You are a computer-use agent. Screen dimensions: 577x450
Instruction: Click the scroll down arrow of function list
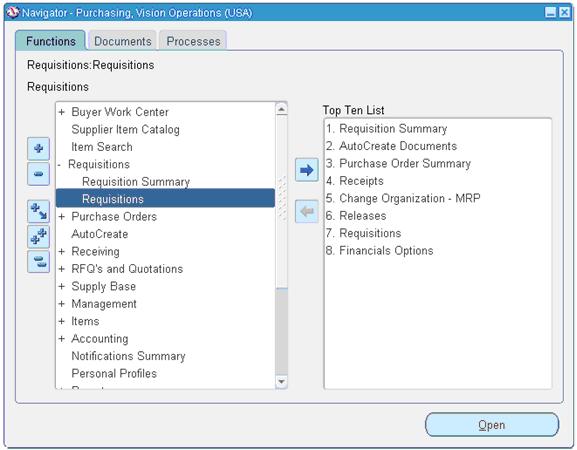point(282,382)
